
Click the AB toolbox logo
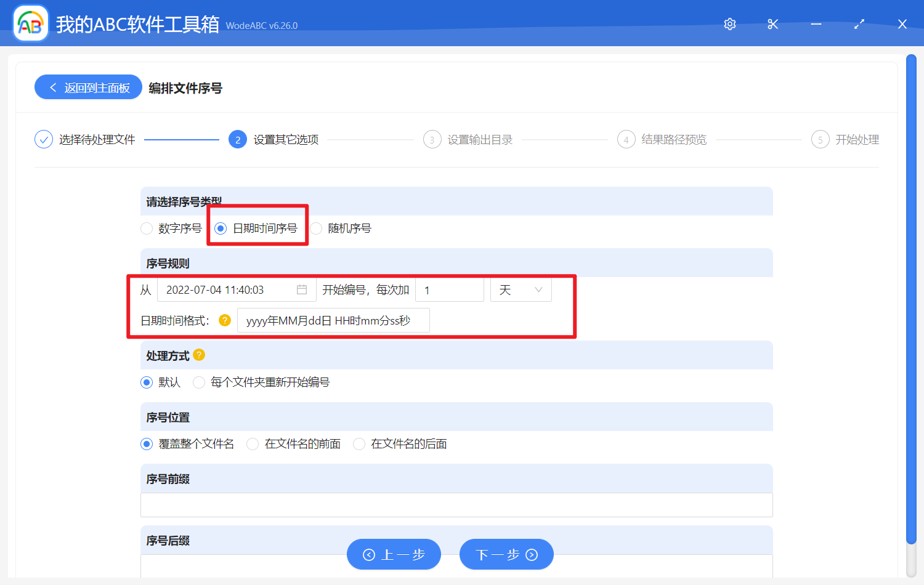pyautogui.click(x=30, y=23)
